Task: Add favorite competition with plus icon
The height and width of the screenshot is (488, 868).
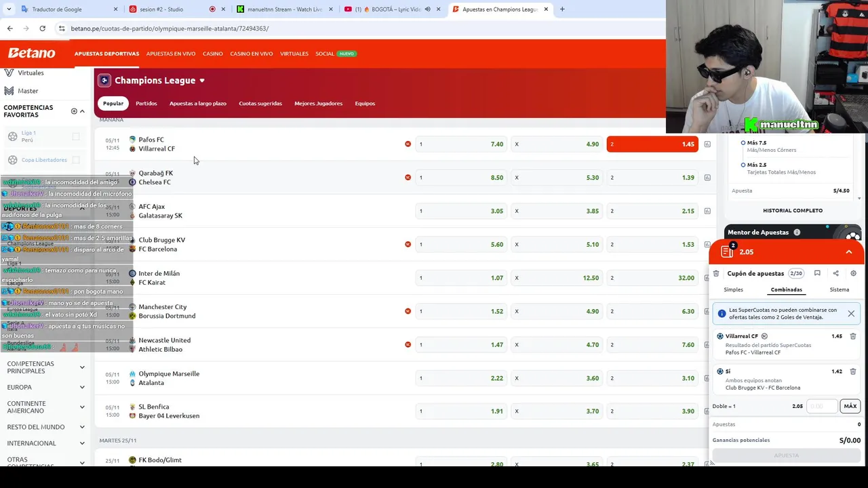Action: tap(74, 111)
